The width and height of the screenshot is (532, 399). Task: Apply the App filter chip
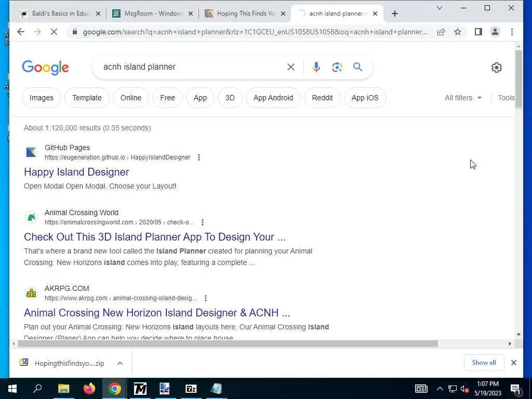tap(200, 98)
